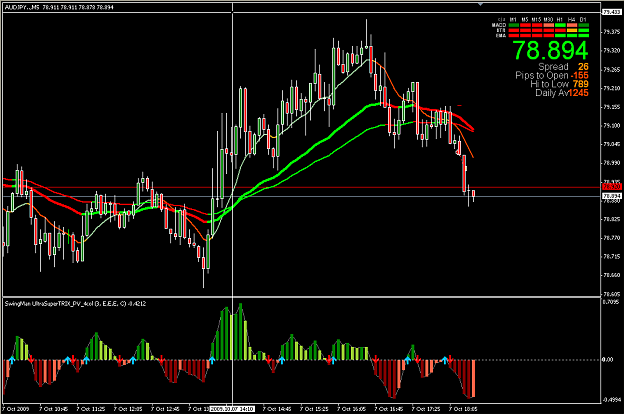
Task: Click the cyan up arrow below the tallest green histogram spike
Action: click(212, 360)
